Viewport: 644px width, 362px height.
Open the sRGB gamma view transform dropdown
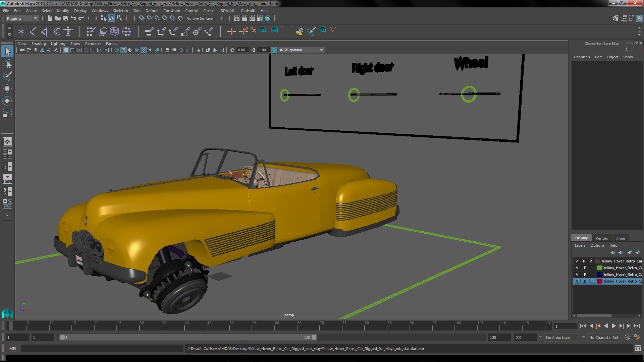[301, 50]
